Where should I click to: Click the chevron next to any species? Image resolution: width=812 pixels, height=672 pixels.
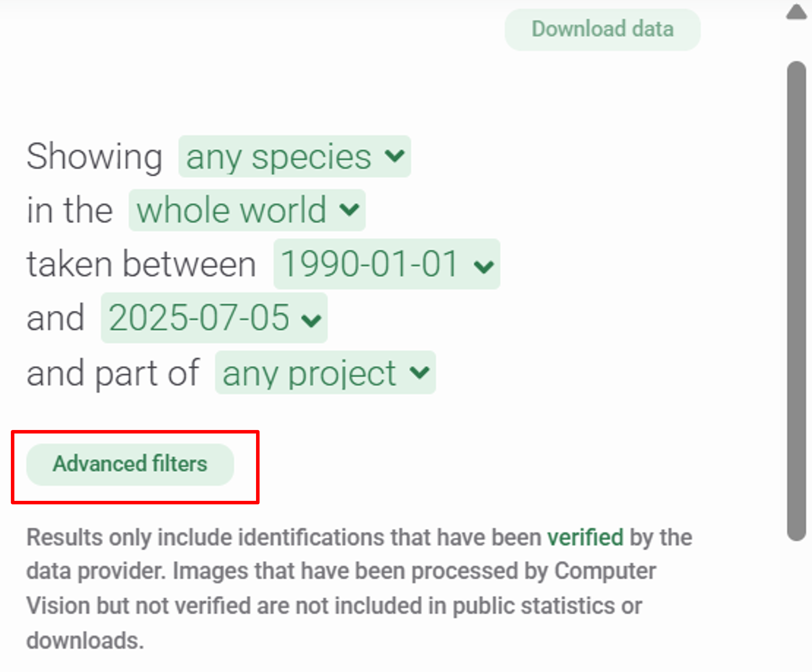coord(394,156)
